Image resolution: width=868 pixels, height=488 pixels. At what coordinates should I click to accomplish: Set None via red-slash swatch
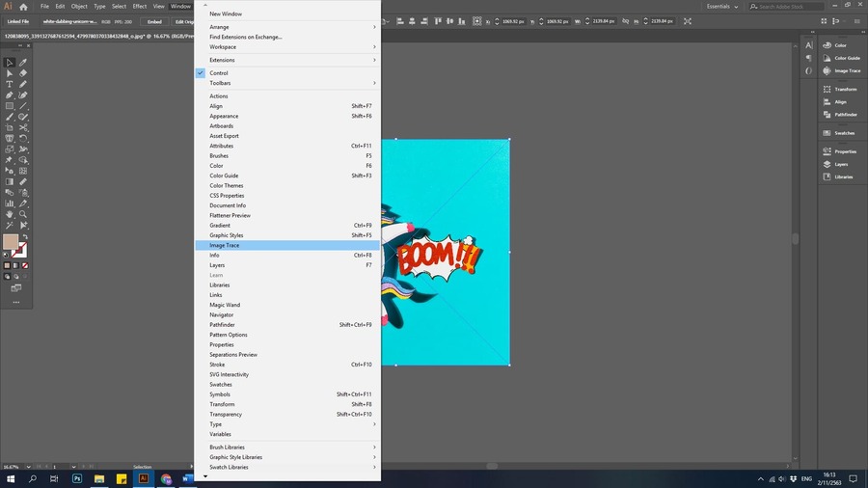point(25,265)
